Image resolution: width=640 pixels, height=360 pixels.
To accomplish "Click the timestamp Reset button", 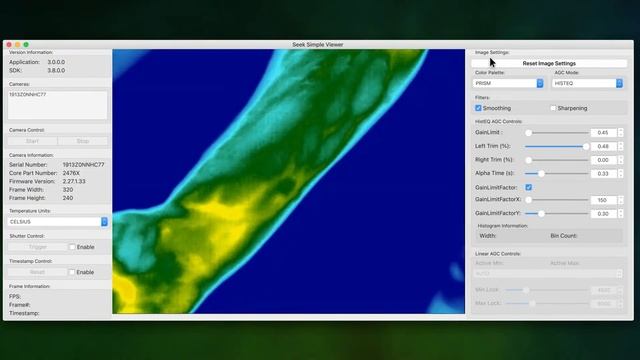I will tap(38, 272).
